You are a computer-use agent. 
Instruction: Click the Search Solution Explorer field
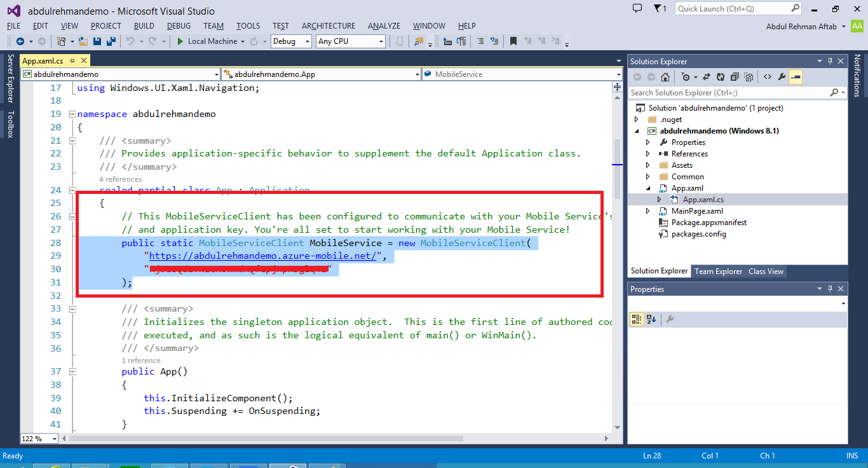(x=737, y=93)
